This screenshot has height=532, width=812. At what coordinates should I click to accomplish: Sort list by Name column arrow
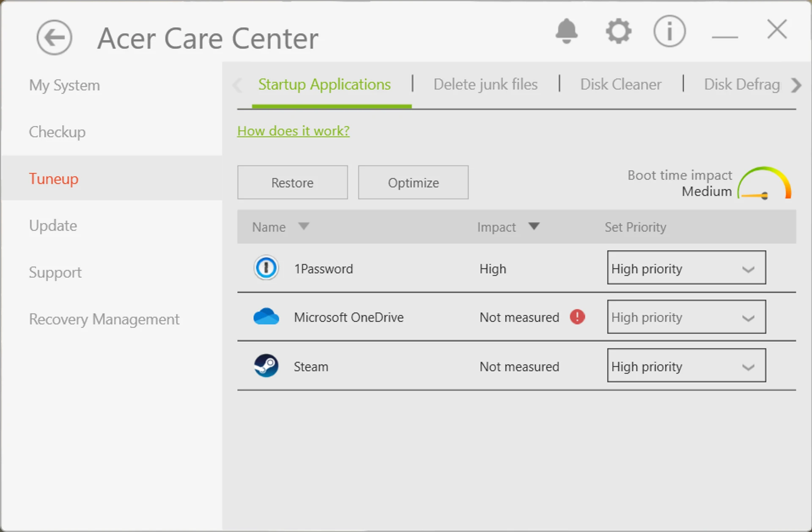pos(304,226)
